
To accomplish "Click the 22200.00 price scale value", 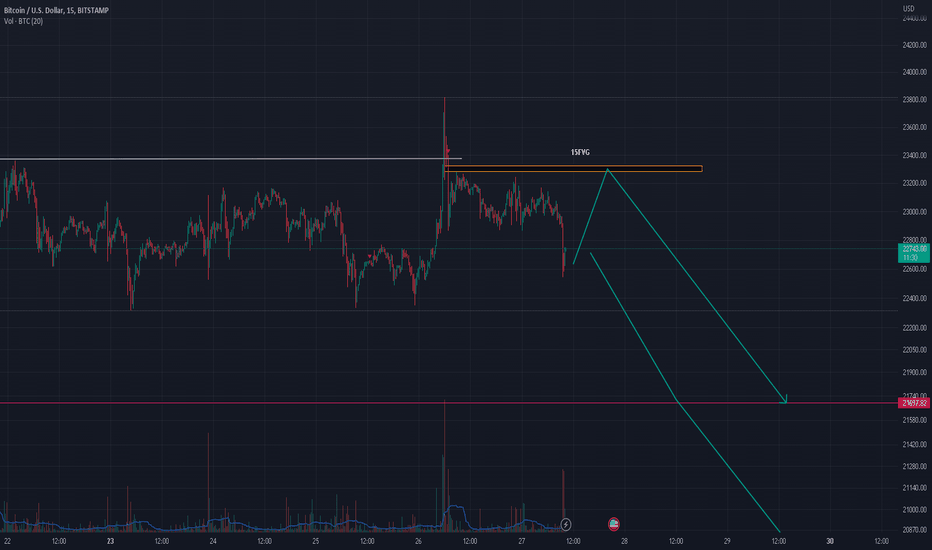I will tap(914, 328).
